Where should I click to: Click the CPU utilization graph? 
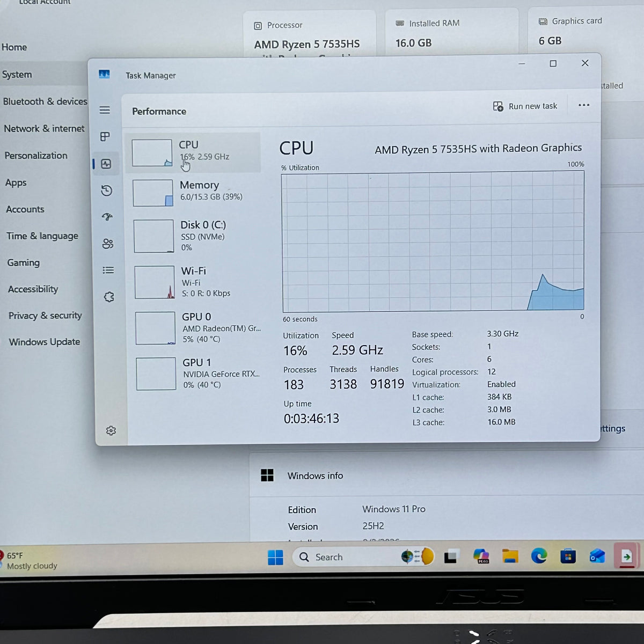pos(433,241)
